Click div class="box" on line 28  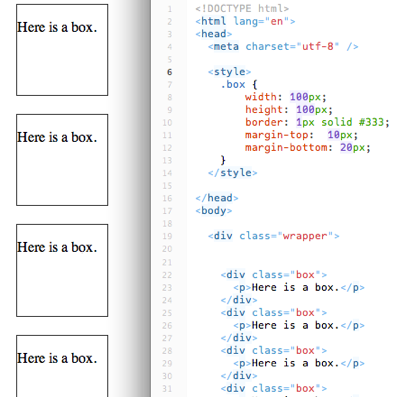[273, 351]
